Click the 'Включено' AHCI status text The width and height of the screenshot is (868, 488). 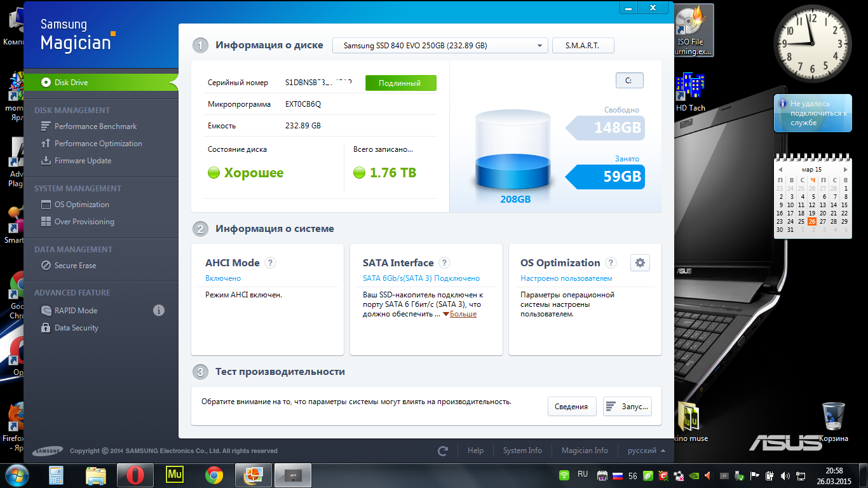223,278
